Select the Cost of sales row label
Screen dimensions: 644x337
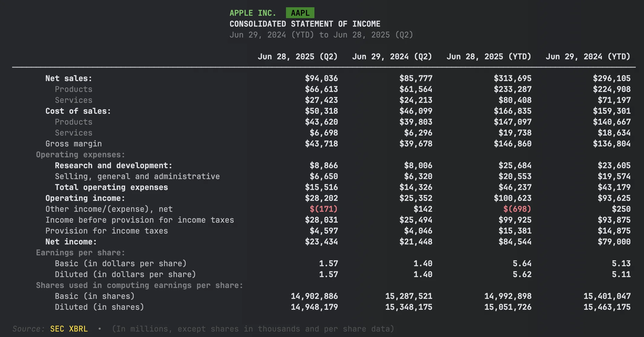pyautogui.click(x=78, y=111)
